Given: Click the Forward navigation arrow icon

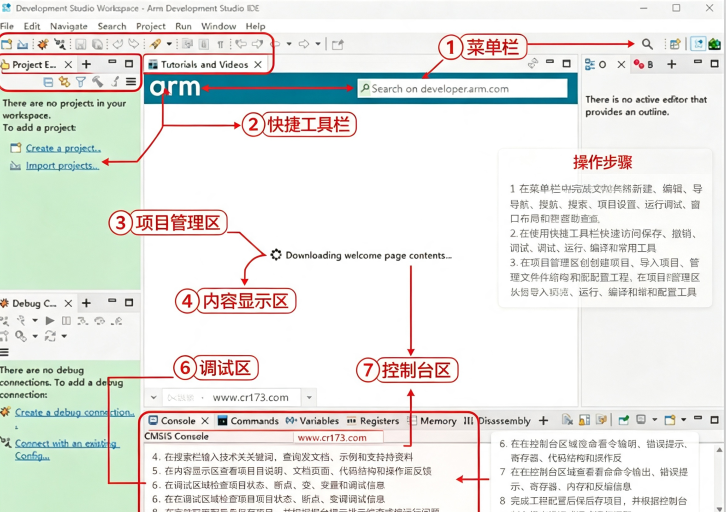Looking at the screenshot, I should [x=304, y=44].
